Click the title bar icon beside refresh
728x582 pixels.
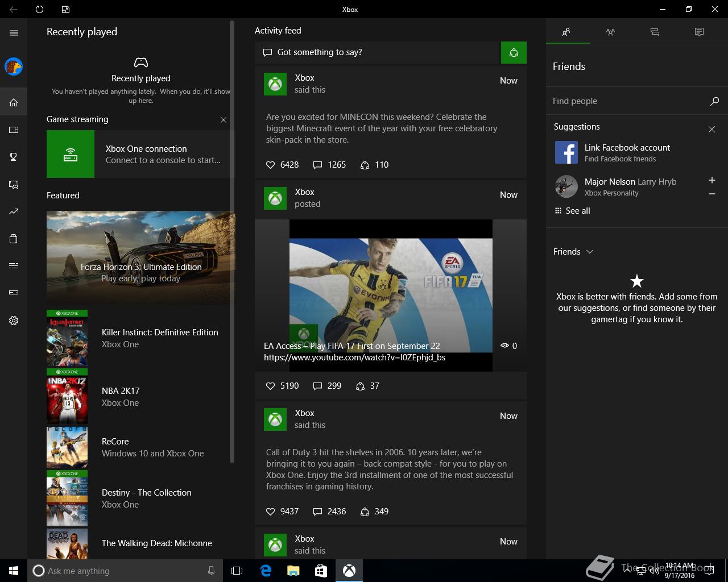[x=65, y=9]
